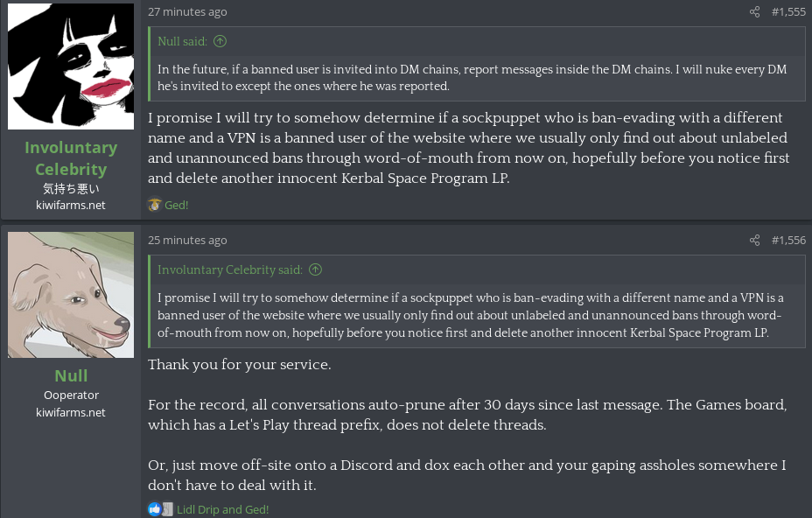Open the Involuntary Celebrity username profile link
The width and height of the screenshot is (812, 518).
point(71,158)
